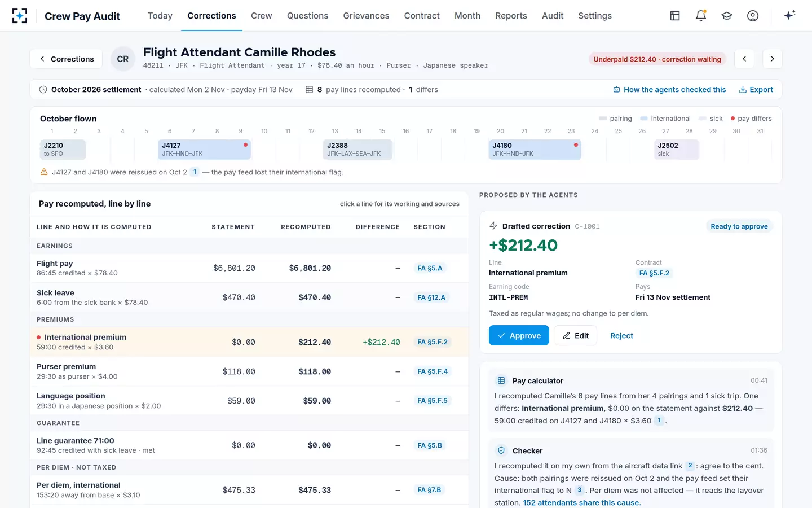812x508 pixels.
Task: Open the Purser premium pay line row
Action: (249, 371)
